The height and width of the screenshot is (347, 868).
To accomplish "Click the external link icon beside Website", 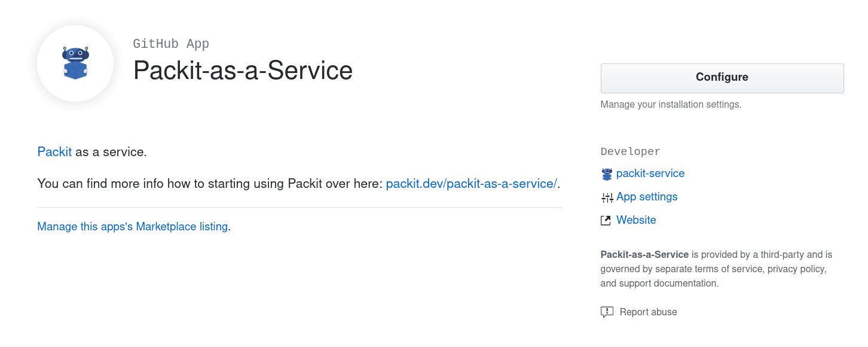I will pyautogui.click(x=606, y=221).
